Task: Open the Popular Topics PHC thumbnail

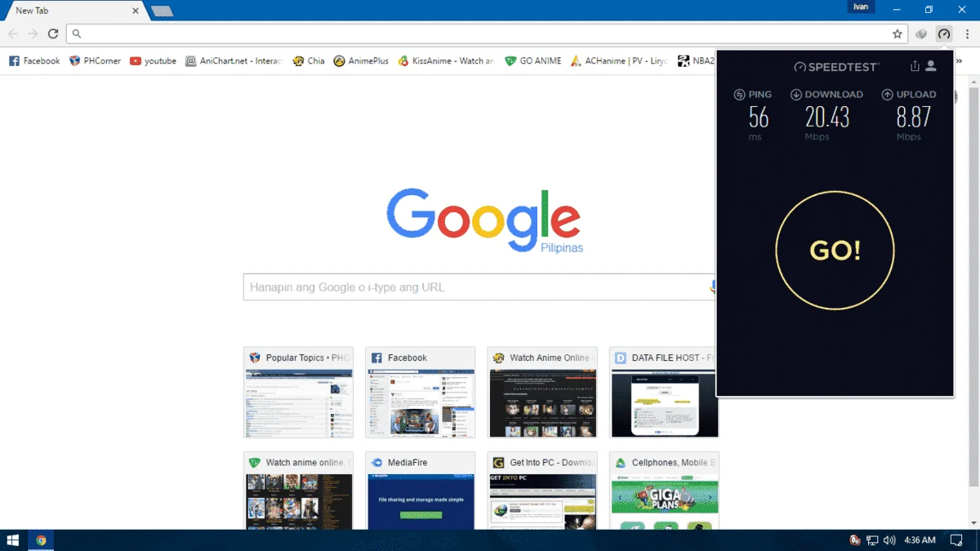Action: pos(298,393)
